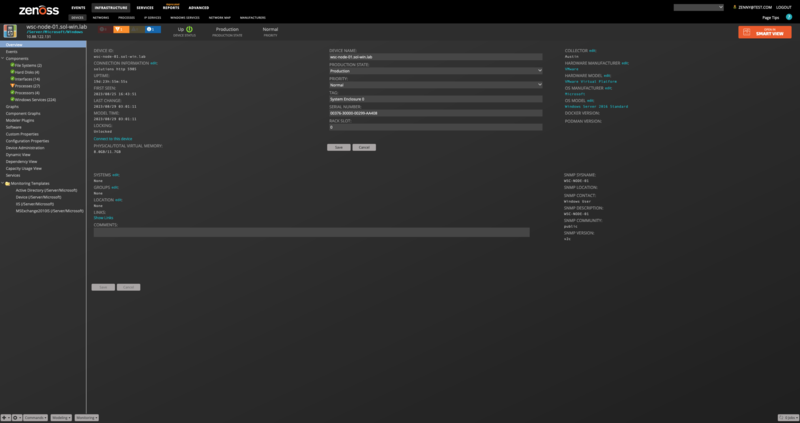
Task: Click the user icon beside ZENNY@TEST.COM
Action: click(735, 7)
